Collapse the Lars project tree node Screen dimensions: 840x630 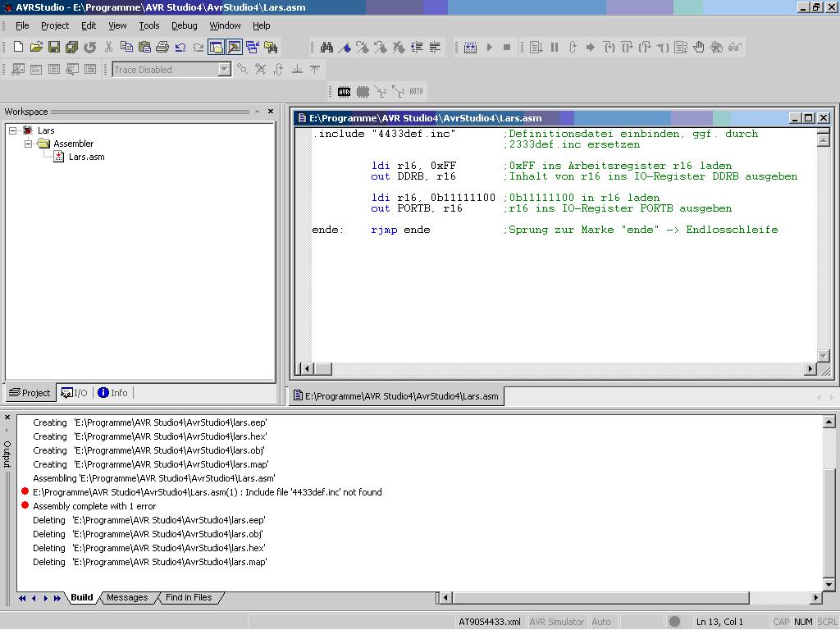pos(13,130)
